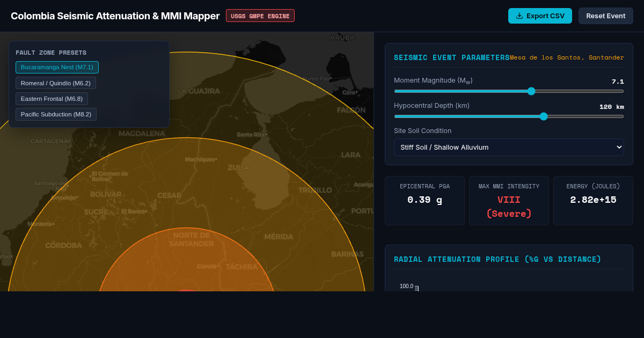Click the download icon in Export CSV

tap(519, 16)
